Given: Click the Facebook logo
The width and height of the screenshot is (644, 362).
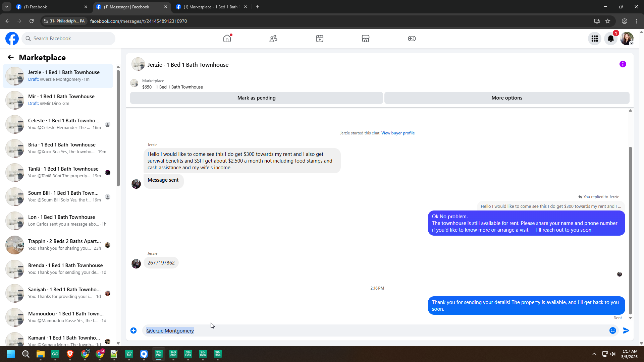Looking at the screenshot, I should tap(12, 39).
